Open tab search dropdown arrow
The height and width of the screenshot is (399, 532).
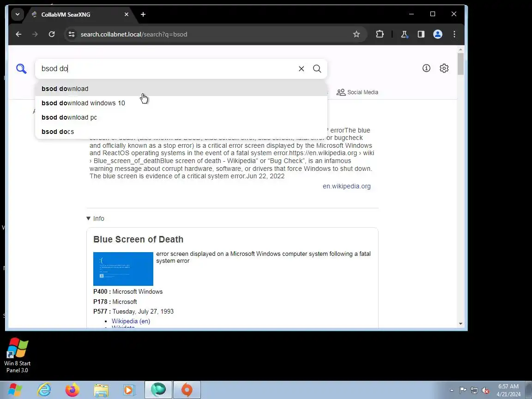click(x=17, y=14)
